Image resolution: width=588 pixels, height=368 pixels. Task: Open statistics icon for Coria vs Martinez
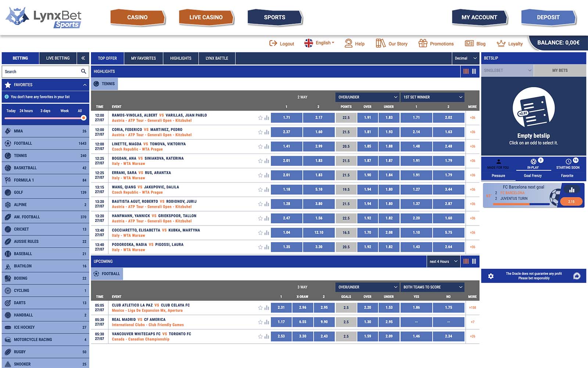[x=267, y=132]
